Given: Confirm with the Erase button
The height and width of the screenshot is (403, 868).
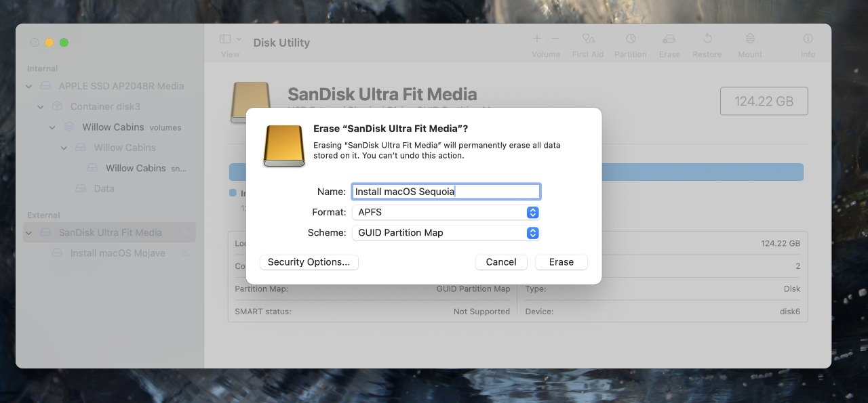Looking at the screenshot, I should pyautogui.click(x=561, y=262).
